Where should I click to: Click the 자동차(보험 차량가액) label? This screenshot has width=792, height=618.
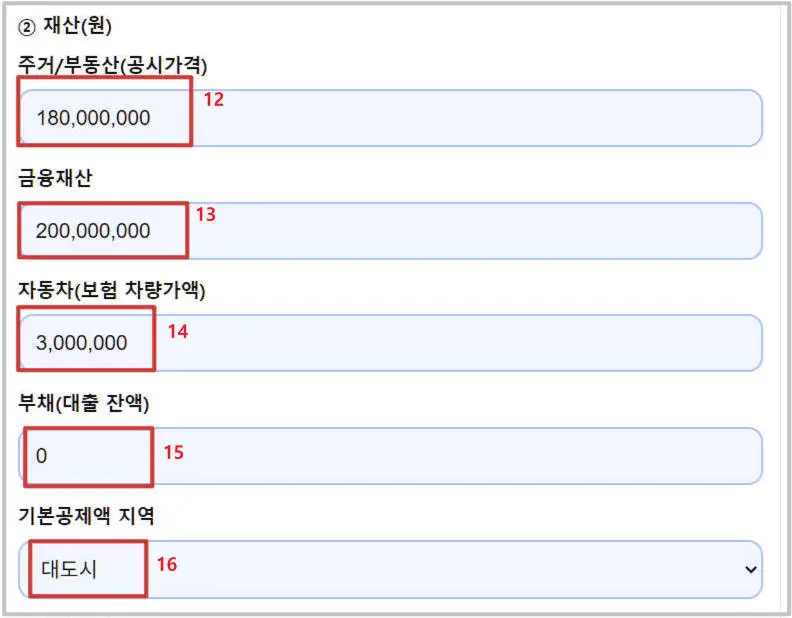pos(112,290)
